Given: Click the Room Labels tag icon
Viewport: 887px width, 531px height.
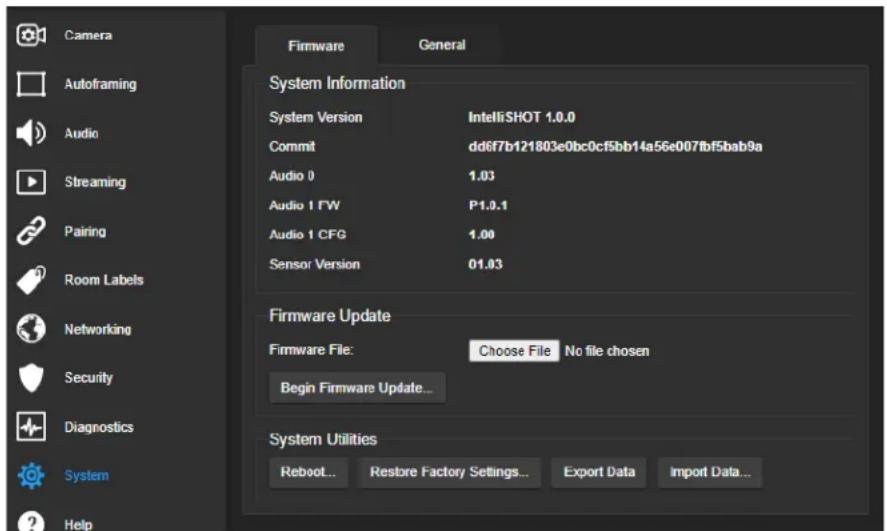Looking at the screenshot, I should tap(31, 280).
